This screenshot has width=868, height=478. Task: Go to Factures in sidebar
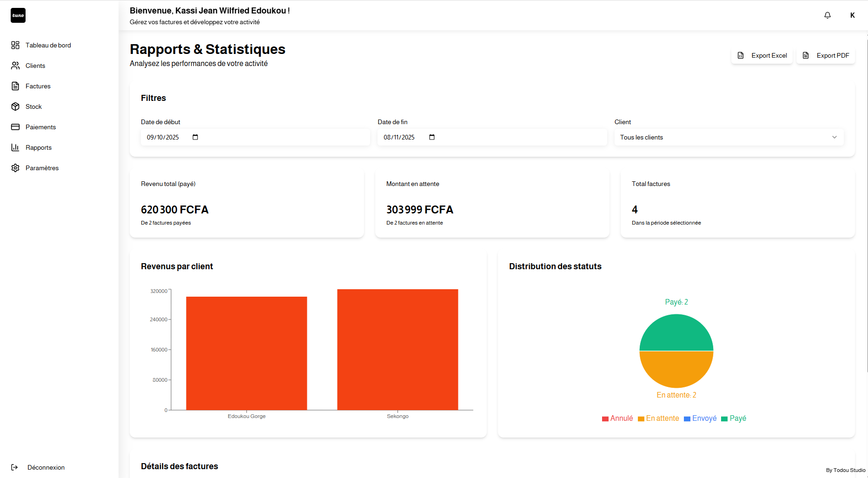[x=38, y=86]
